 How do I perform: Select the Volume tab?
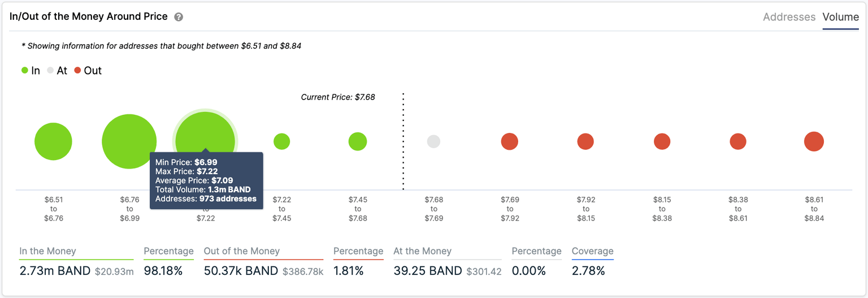840,17
